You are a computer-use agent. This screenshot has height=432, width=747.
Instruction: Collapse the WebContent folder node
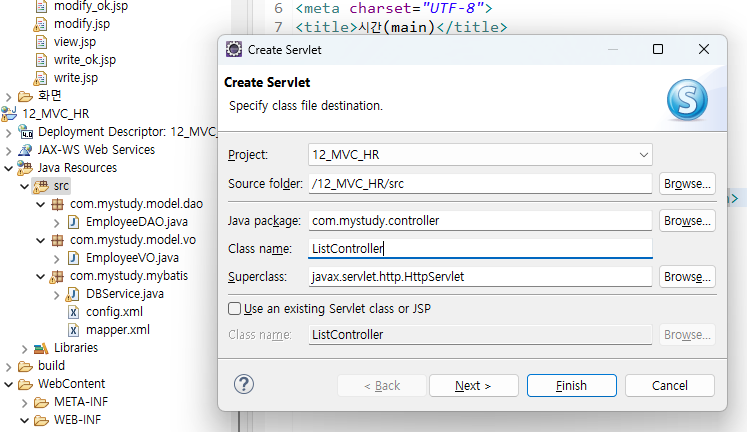pyautogui.click(x=9, y=384)
